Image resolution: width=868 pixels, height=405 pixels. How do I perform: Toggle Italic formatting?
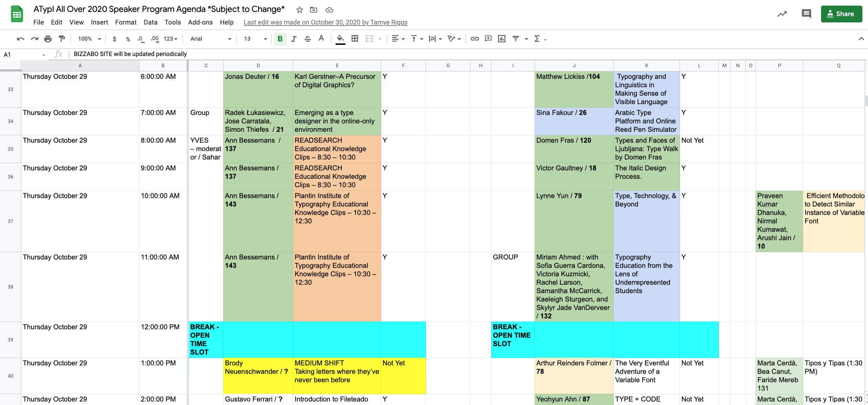(x=294, y=39)
